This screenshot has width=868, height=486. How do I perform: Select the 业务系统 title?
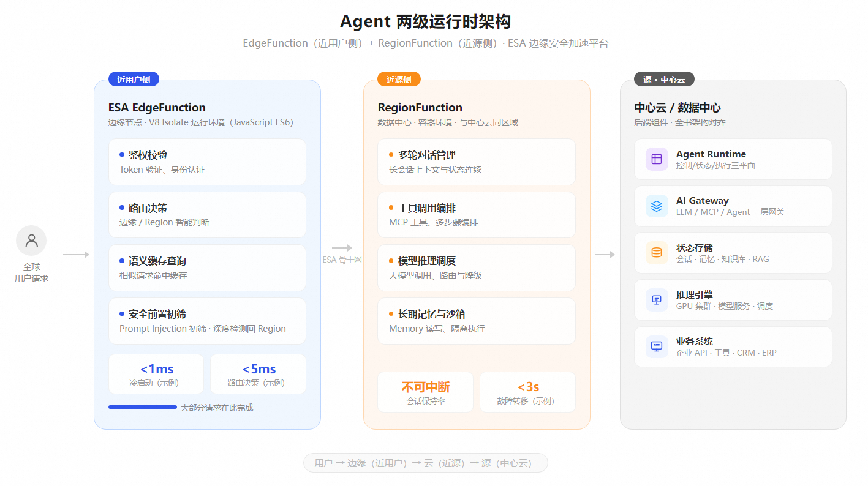coord(695,342)
